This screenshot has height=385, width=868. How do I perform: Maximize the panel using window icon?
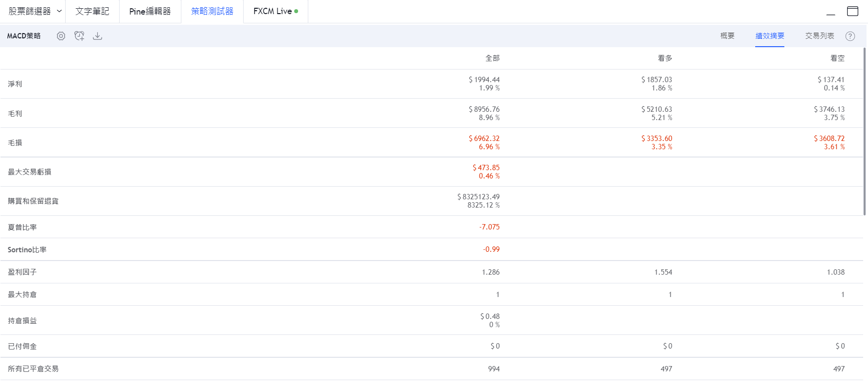pyautogui.click(x=852, y=11)
